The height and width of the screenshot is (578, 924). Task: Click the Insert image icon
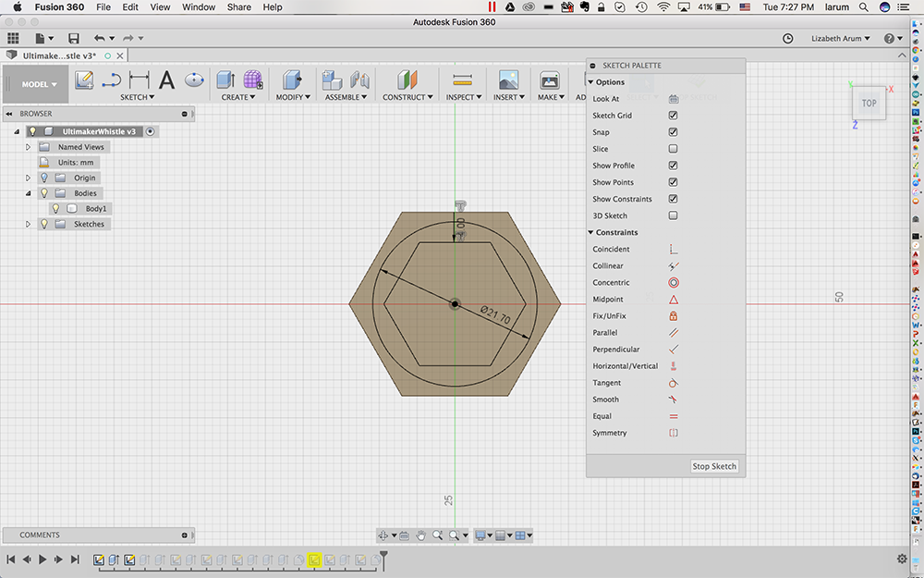point(508,80)
